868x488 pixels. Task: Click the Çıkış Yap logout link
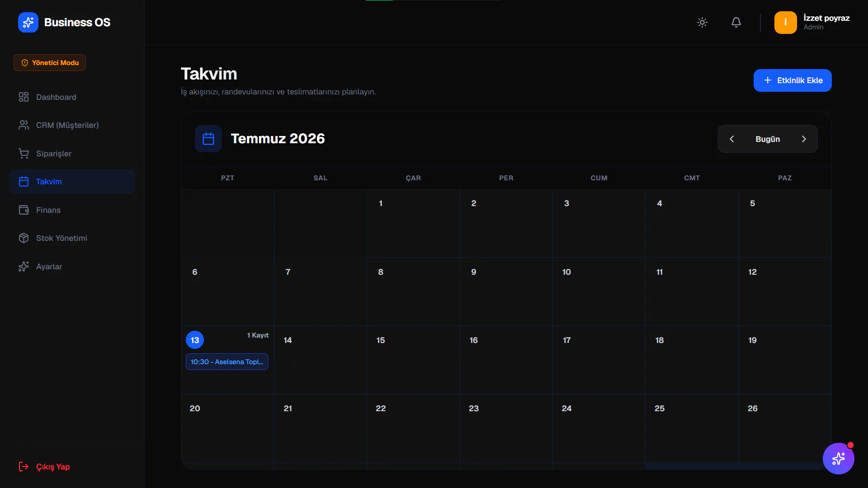click(x=53, y=467)
